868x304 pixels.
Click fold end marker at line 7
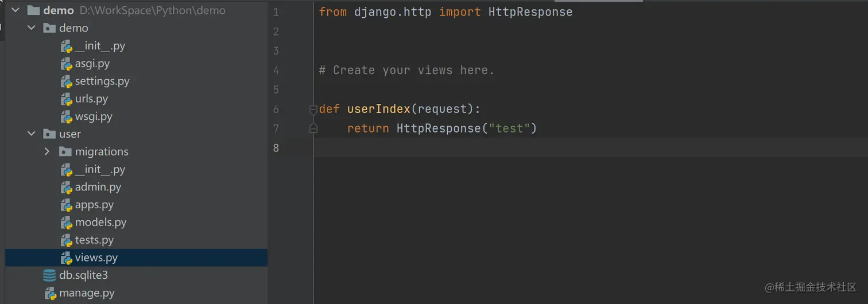[313, 128]
